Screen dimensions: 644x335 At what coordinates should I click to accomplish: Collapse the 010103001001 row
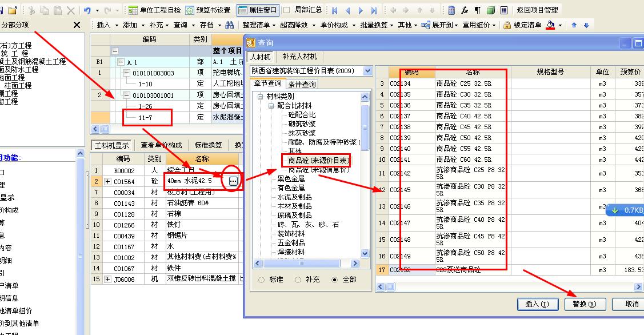pyautogui.click(x=127, y=95)
